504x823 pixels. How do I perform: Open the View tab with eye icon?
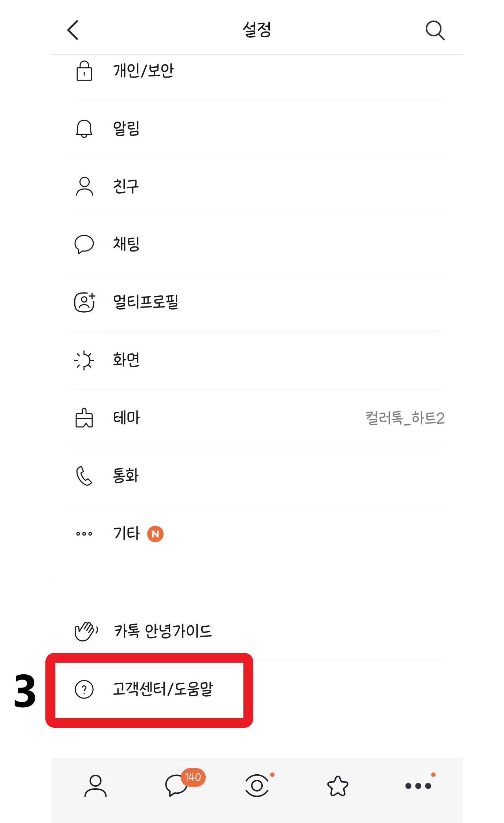click(x=257, y=786)
